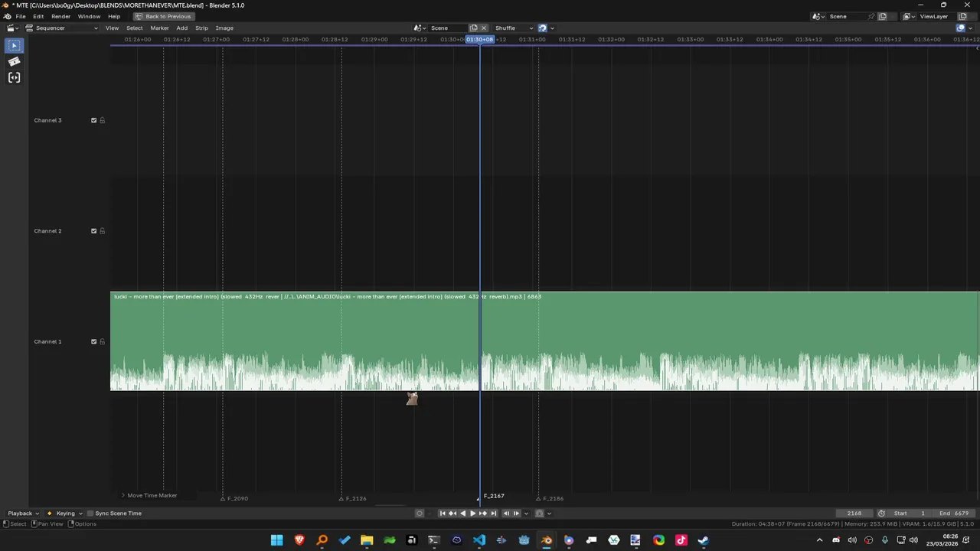Open Brave browser from the taskbar

299,540
